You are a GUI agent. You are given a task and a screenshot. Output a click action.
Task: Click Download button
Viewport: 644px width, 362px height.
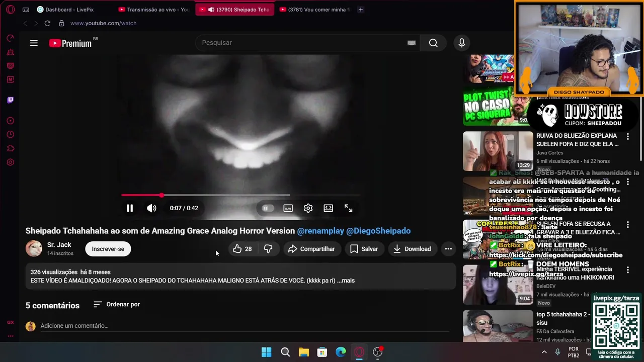click(412, 249)
